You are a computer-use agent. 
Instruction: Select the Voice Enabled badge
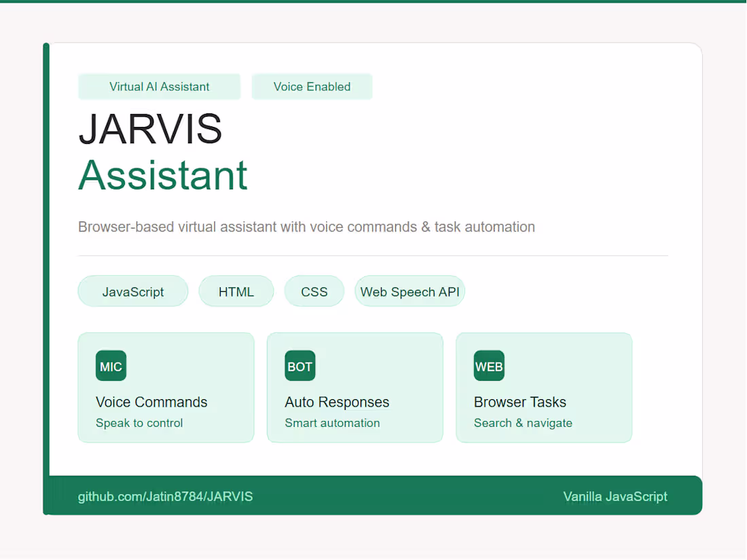coord(312,87)
